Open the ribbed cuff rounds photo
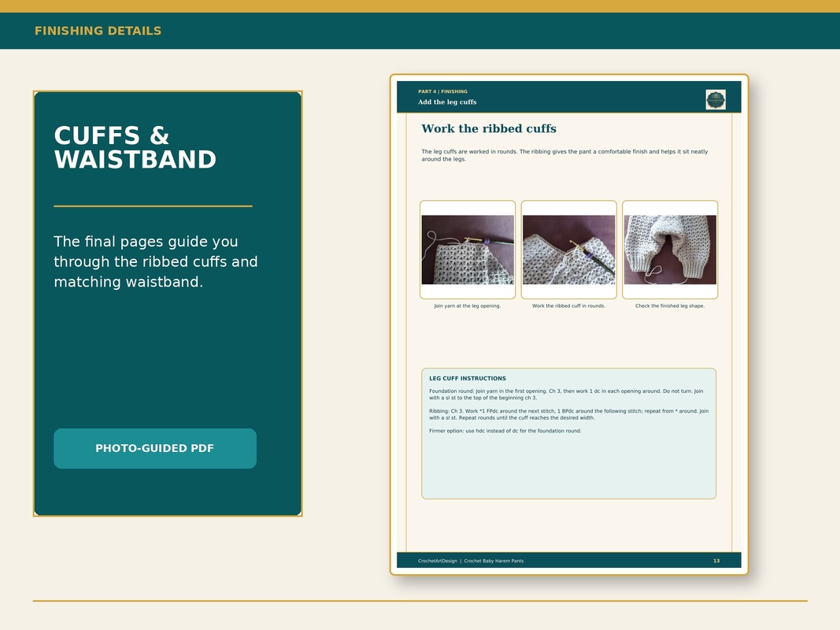Screen dimensions: 840x630 tap(569, 250)
